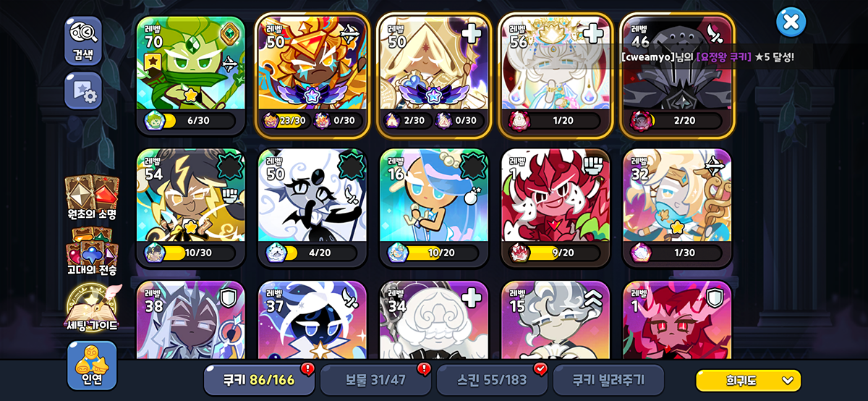This screenshot has width=868, height=401.
Task: Close the cookie list with X button
Action: click(x=791, y=22)
